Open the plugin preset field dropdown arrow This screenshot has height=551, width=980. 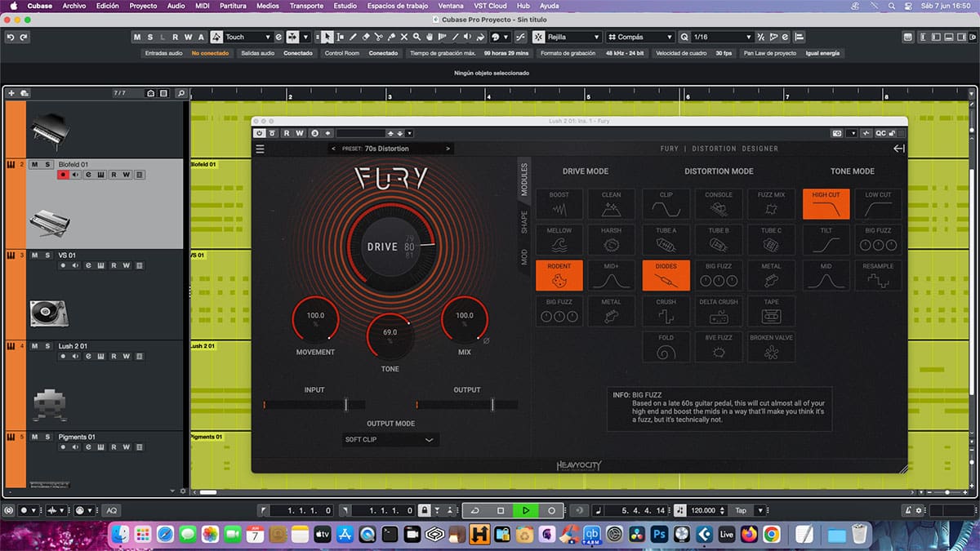tap(410, 133)
